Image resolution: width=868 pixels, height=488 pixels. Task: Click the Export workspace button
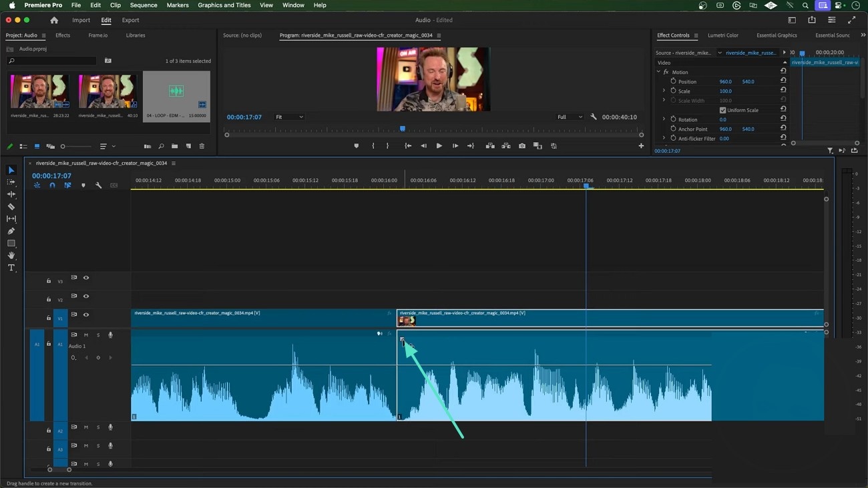[x=130, y=20]
